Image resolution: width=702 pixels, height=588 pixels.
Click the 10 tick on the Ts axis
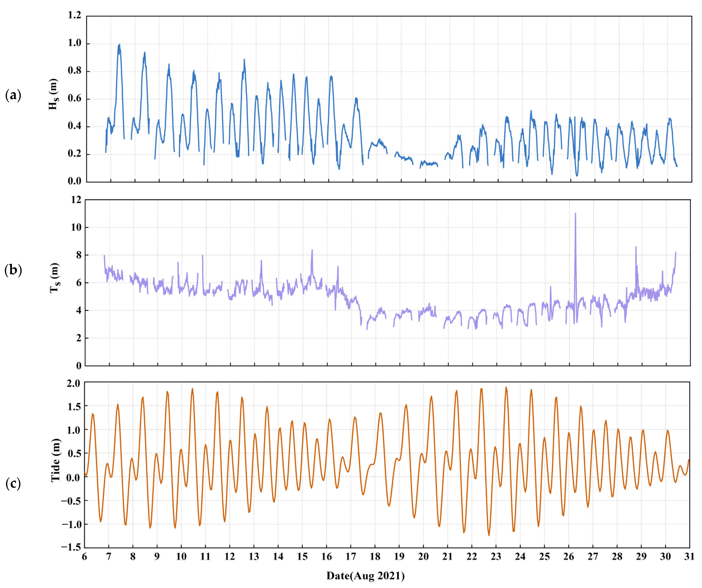[x=76, y=227]
